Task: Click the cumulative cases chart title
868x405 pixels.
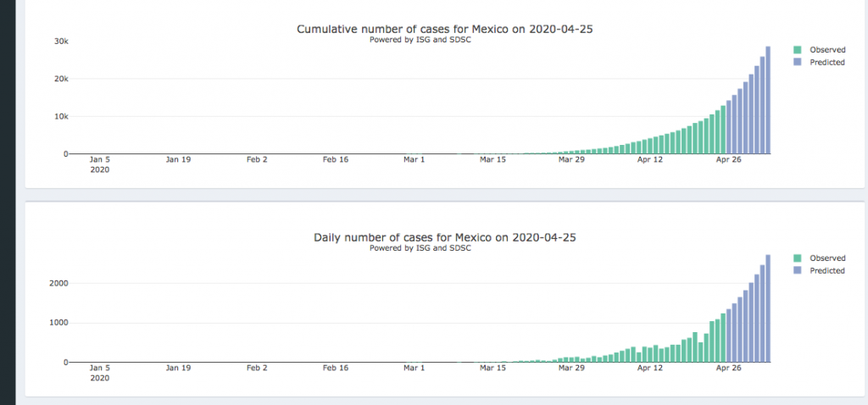Action: pyautogui.click(x=444, y=29)
